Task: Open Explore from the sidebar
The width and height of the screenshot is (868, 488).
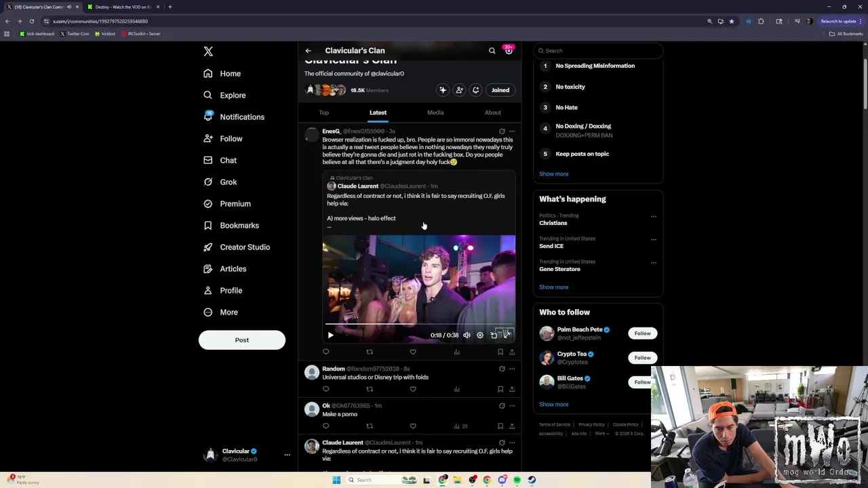Action: 224,95
